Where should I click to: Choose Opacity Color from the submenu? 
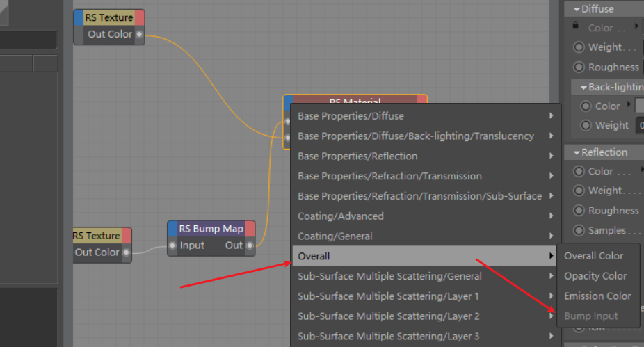click(x=598, y=276)
